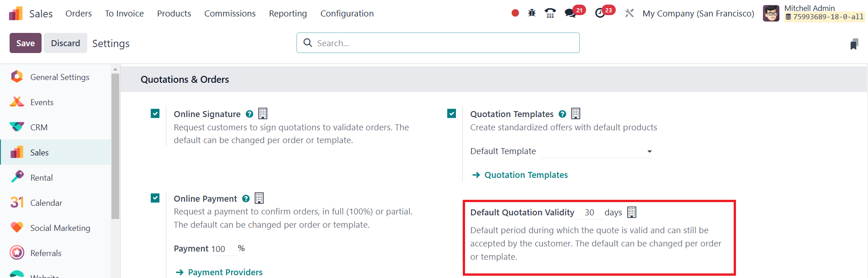
Task: Open the Configuration menu
Action: (347, 14)
